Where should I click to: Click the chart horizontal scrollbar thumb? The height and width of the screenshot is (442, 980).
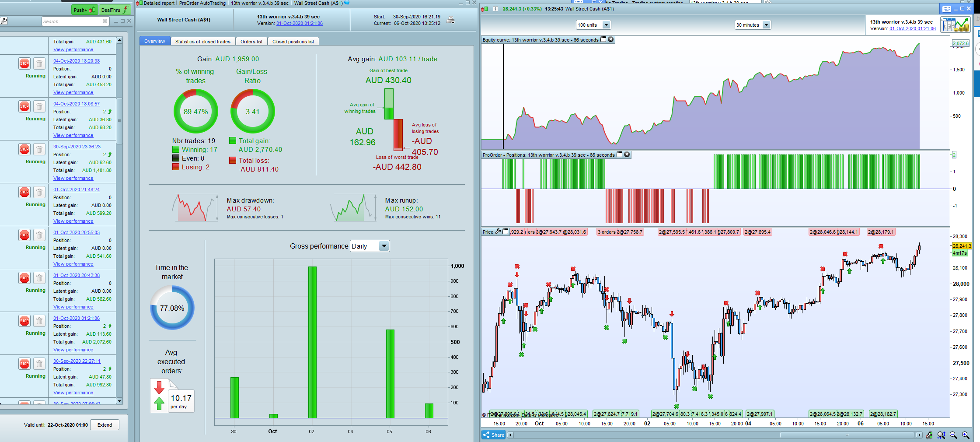(x=847, y=435)
